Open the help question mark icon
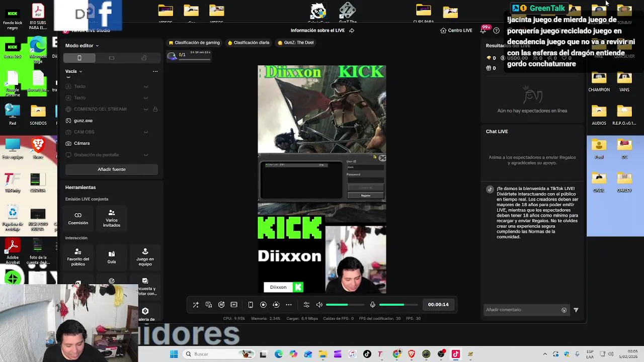The image size is (644, 362). [496, 31]
